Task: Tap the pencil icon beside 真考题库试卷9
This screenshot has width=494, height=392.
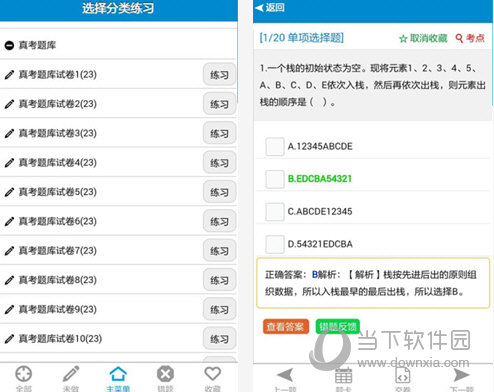Action: click(9, 309)
